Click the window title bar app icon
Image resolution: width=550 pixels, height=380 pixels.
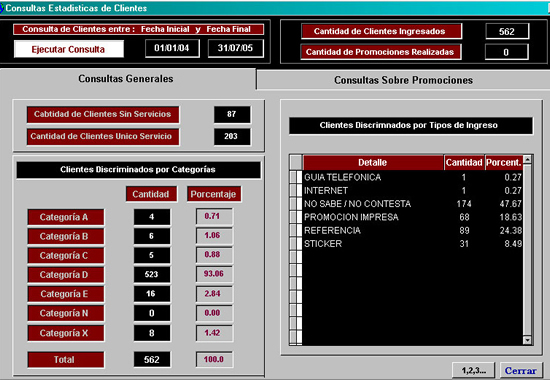pyautogui.click(x=1, y=8)
